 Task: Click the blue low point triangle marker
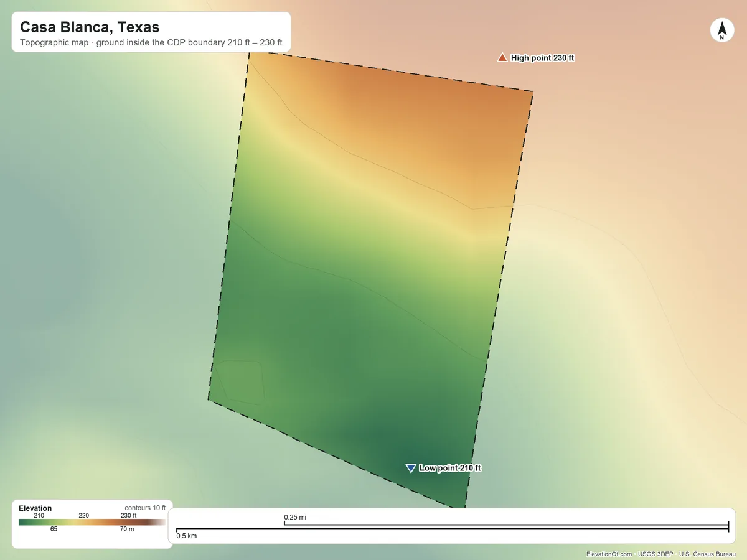[x=410, y=468]
